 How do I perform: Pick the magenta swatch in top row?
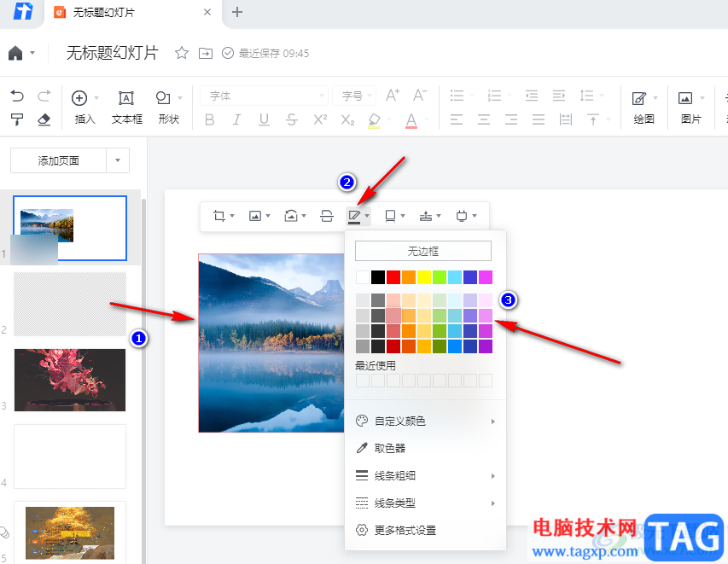[x=485, y=277]
